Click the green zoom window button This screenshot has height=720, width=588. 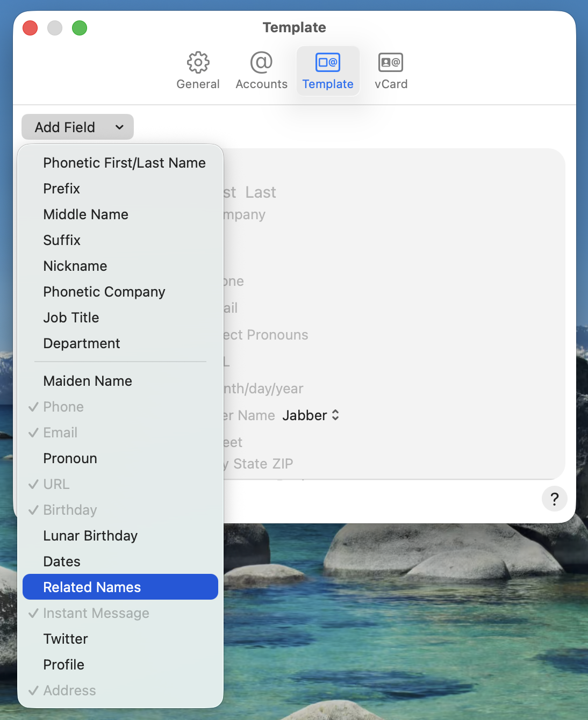click(80, 28)
